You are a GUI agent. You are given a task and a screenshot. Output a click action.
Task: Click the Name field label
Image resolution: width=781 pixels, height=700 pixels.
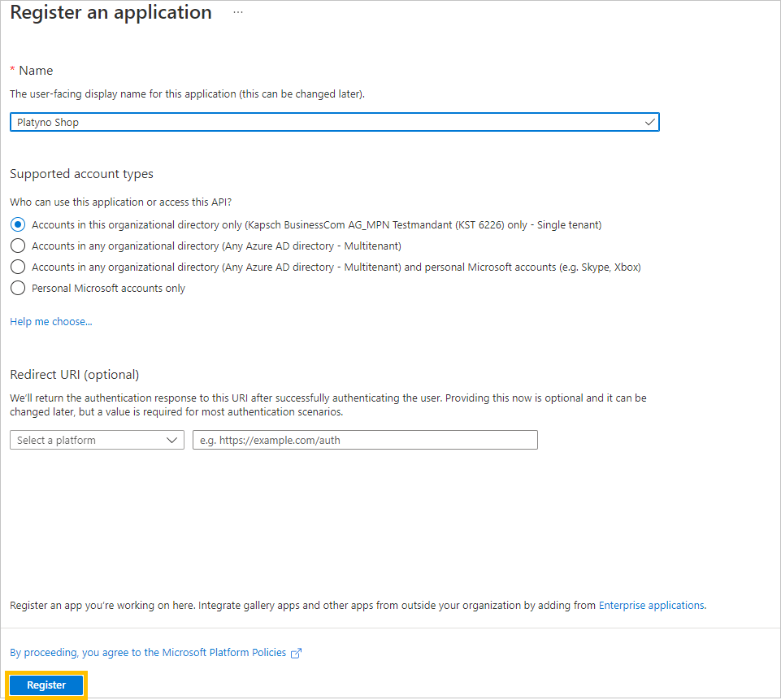point(36,71)
